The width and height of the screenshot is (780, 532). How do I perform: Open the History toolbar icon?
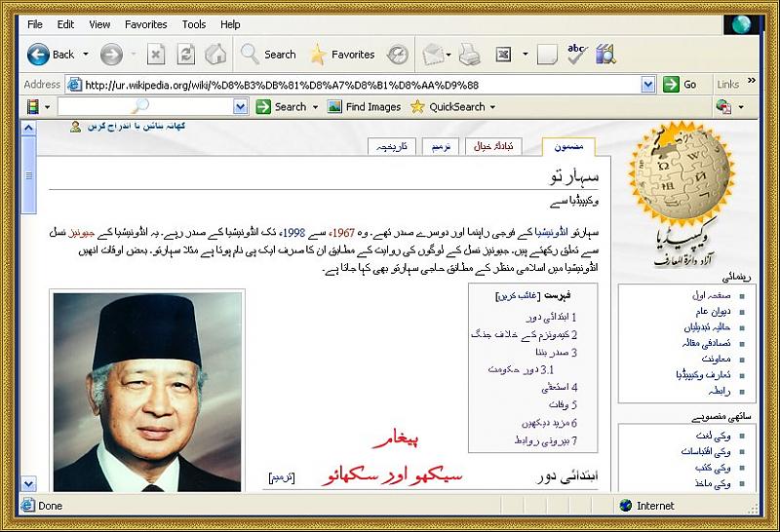398,55
